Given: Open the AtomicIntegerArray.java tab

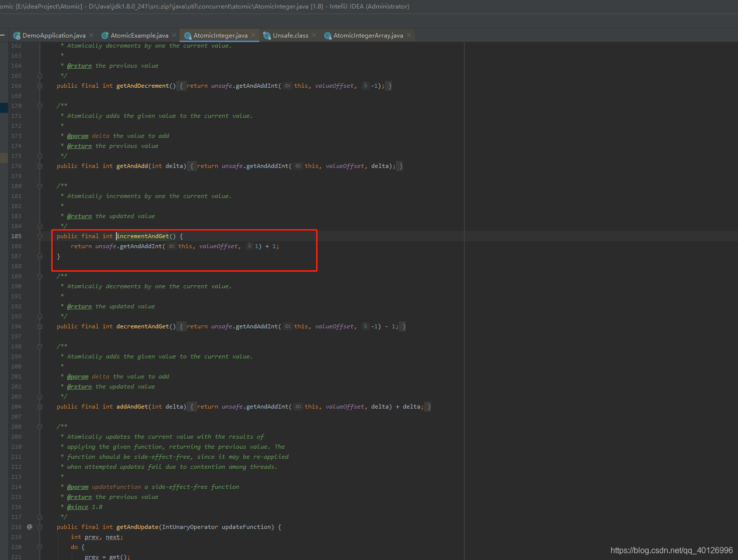Looking at the screenshot, I should tap(368, 36).
